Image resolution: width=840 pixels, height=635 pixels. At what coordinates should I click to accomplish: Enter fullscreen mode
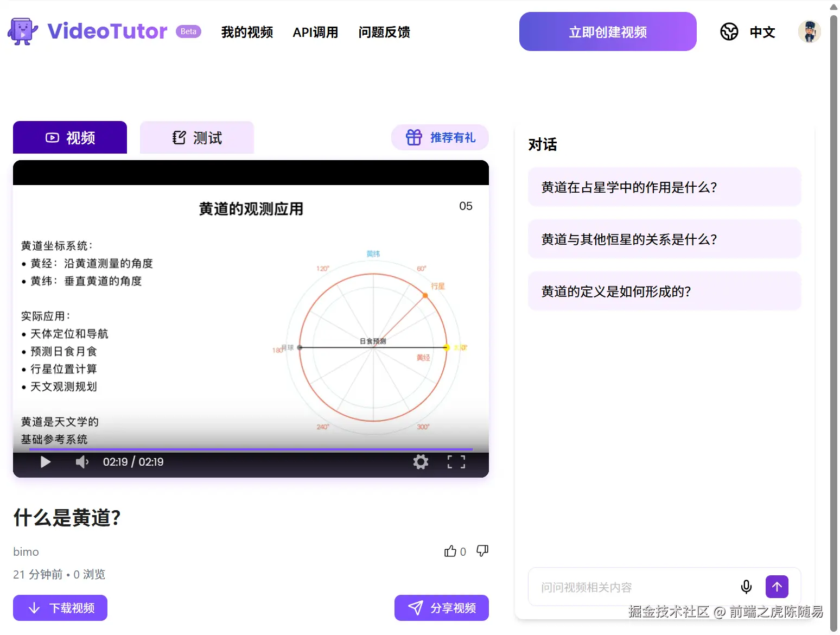click(456, 462)
